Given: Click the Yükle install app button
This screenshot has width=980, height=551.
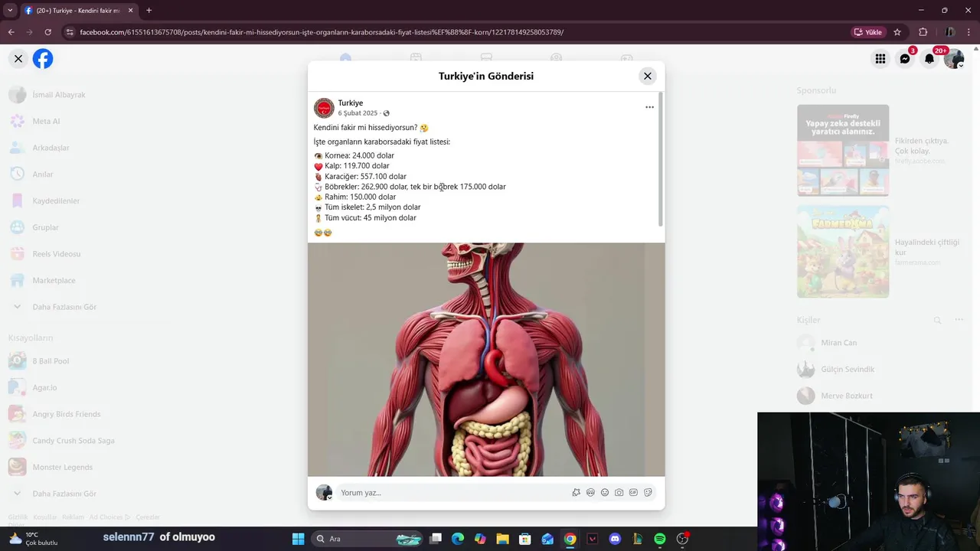Looking at the screenshot, I should coord(867,32).
